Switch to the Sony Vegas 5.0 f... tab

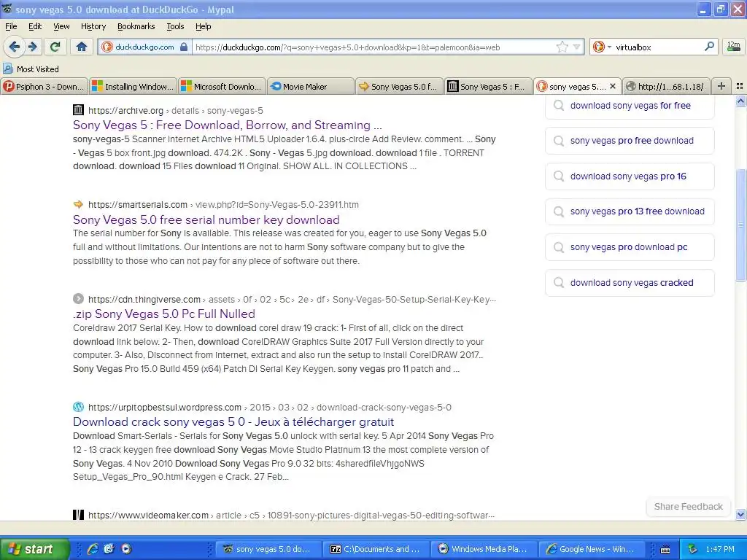point(399,86)
